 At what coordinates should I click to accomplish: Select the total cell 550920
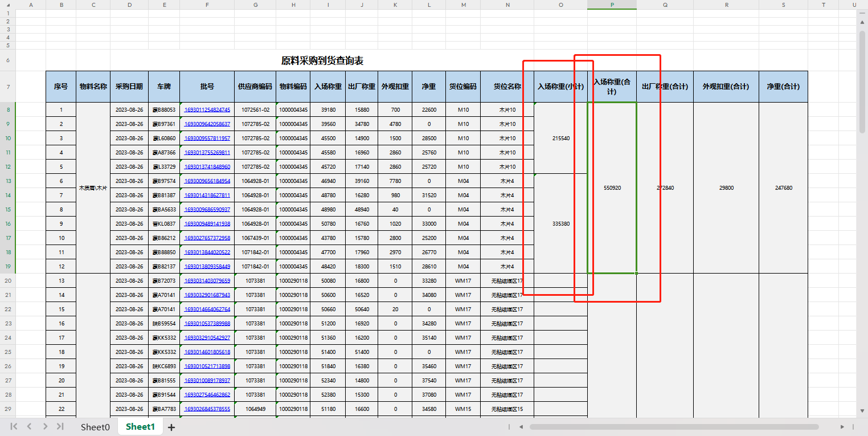click(x=612, y=188)
